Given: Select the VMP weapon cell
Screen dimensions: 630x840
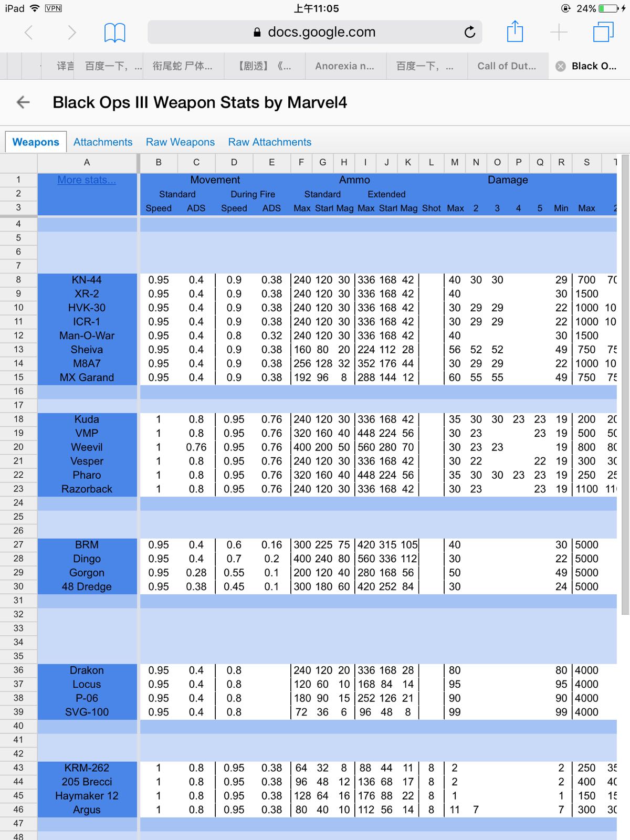Looking at the screenshot, I should [x=87, y=433].
